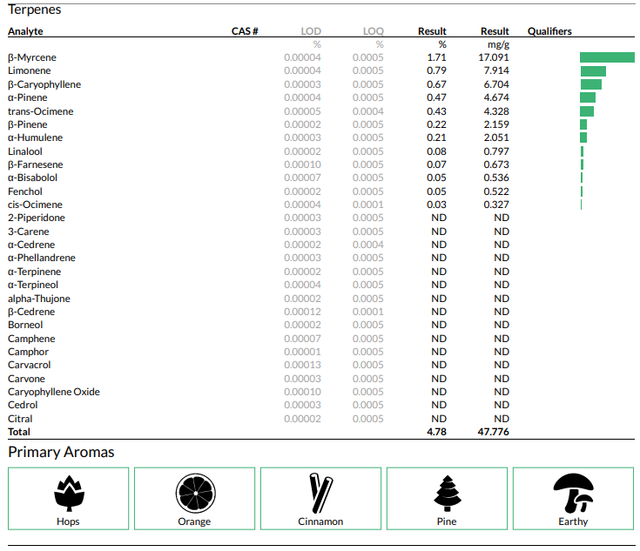Image resolution: width=640 pixels, height=551 pixels.
Task: Select the Analyte column header
Action: tap(25, 31)
